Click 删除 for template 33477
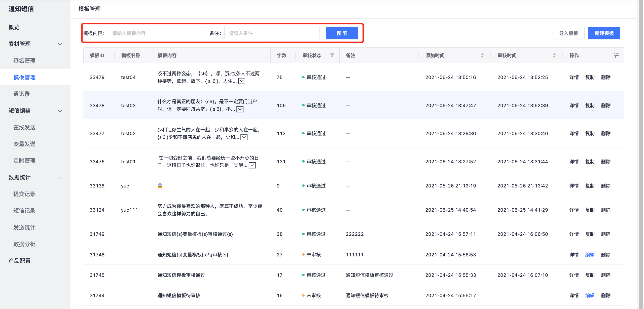Screen dimensions: 644x309 (x=606, y=133)
